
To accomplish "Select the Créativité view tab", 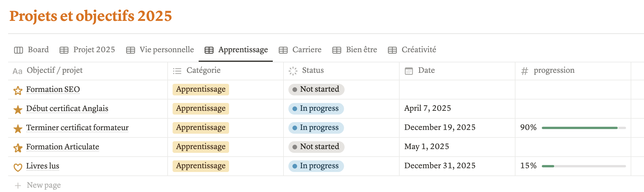I will pos(412,50).
